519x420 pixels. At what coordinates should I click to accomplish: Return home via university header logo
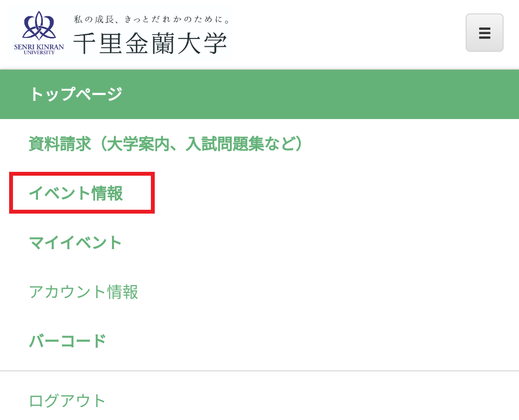pyautogui.click(x=122, y=33)
